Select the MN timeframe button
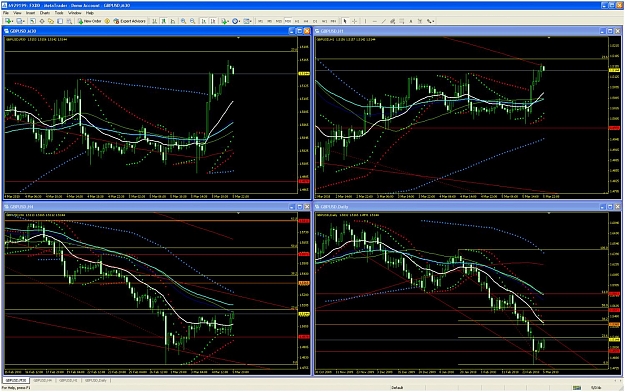The width and height of the screenshot is (625, 392). click(333, 21)
